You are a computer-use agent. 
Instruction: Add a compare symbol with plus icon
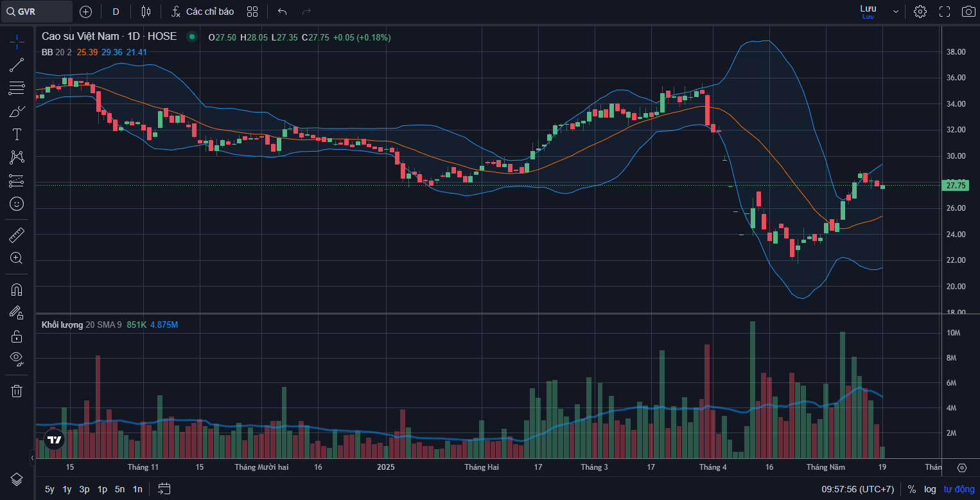tap(85, 12)
